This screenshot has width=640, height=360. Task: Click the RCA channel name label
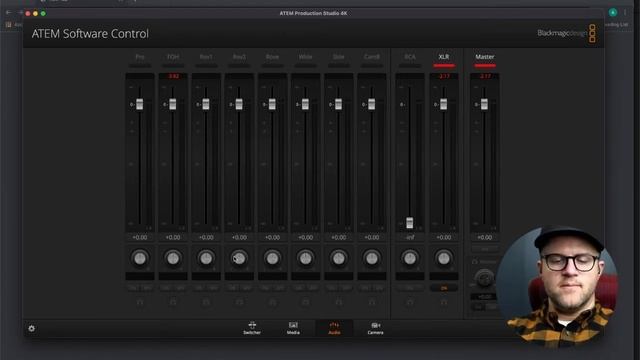(x=410, y=57)
